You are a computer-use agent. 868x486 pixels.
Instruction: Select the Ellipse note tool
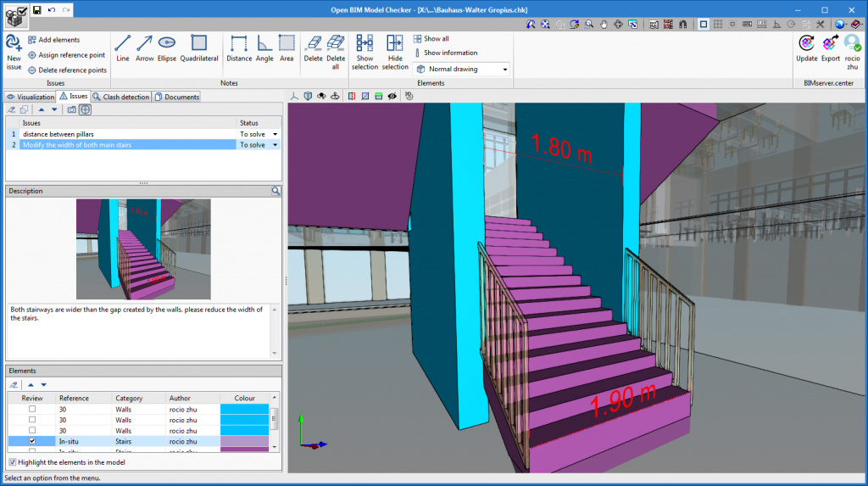pyautogui.click(x=167, y=48)
